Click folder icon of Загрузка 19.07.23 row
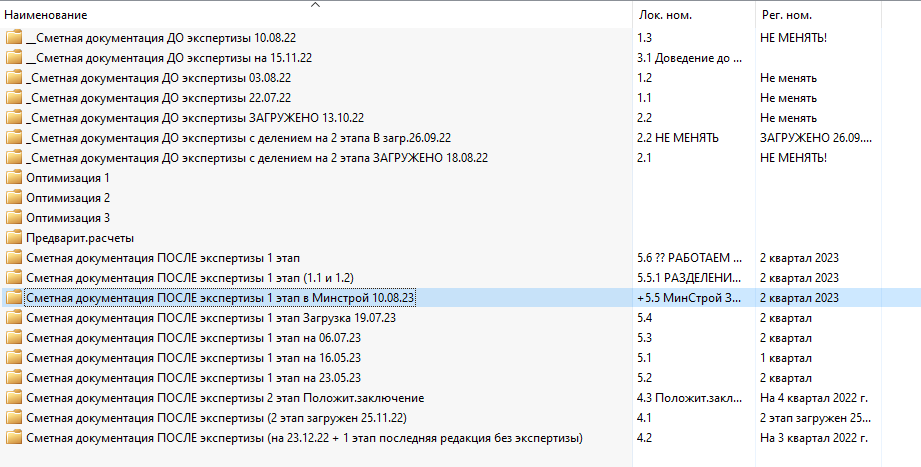The height and width of the screenshot is (467, 921). pyautogui.click(x=14, y=318)
